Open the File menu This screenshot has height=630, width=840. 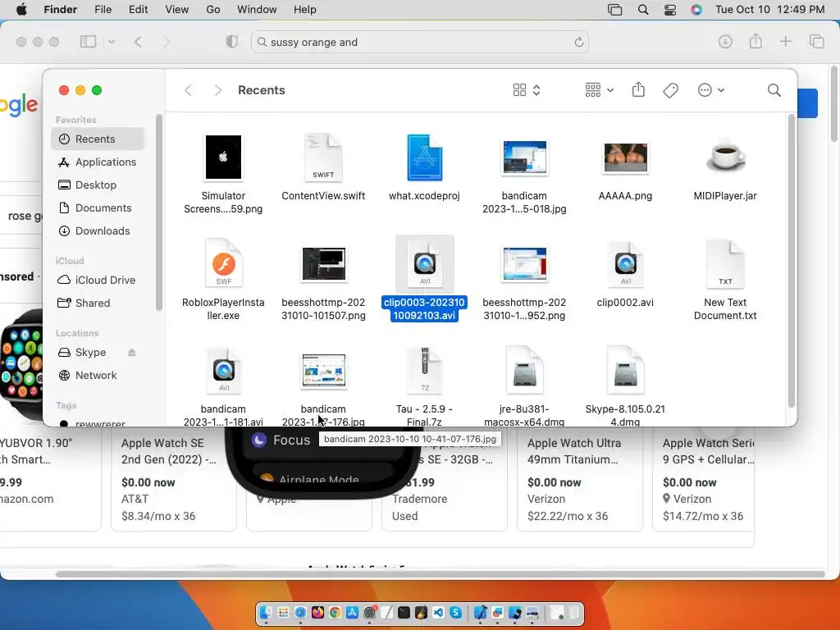click(103, 10)
